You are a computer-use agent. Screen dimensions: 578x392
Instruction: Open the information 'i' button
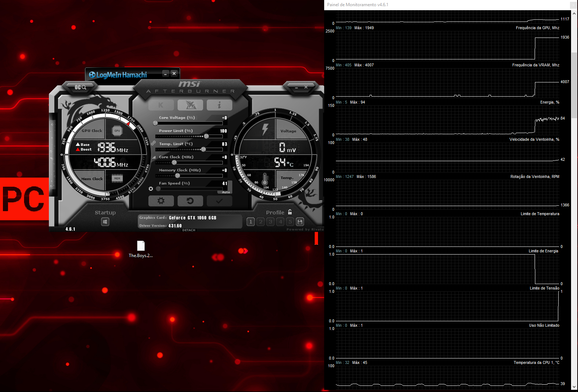(219, 105)
